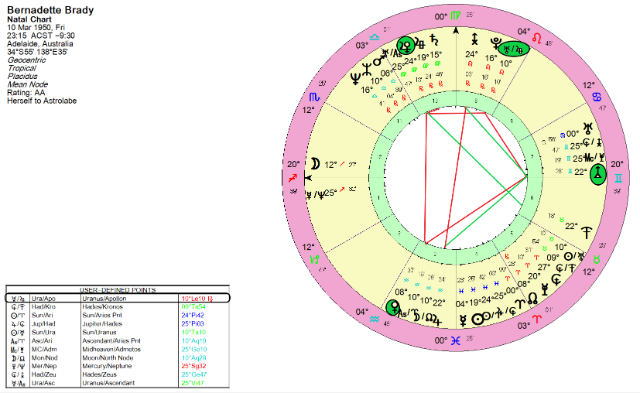640x393 pixels.
Task: Click the Hades/Kronos row in points table
Action: (118, 307)
